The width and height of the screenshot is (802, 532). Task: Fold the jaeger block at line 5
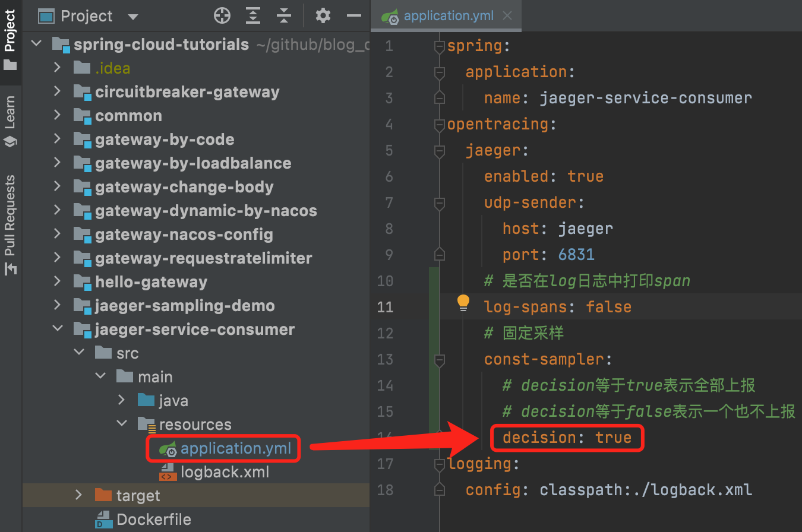pos(440,151)
